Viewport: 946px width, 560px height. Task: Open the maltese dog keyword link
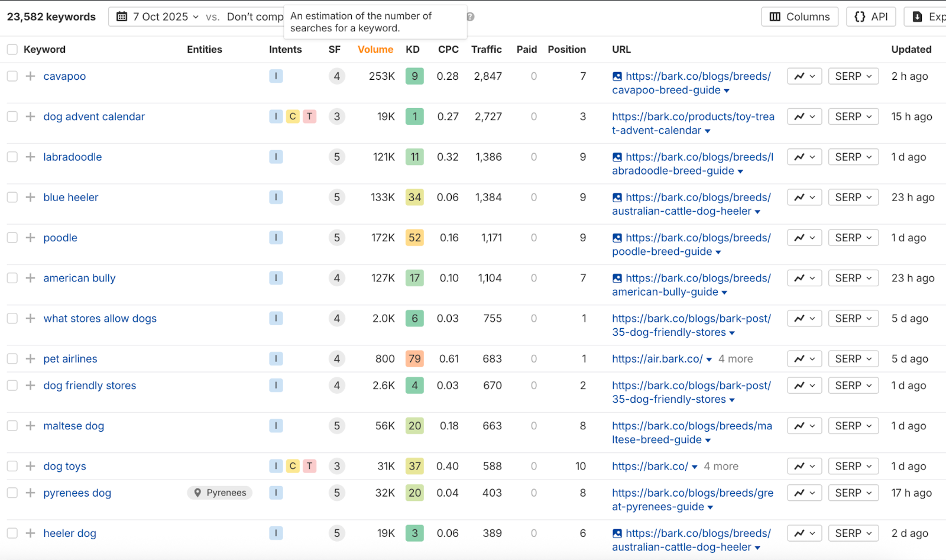pyautogui.click(x=73, y=426)
